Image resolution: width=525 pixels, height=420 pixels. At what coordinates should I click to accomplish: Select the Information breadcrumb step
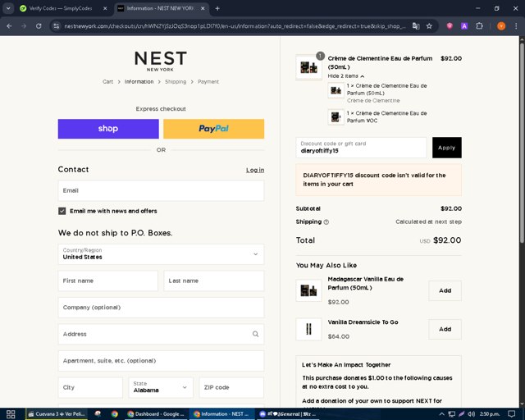point(139,82)
